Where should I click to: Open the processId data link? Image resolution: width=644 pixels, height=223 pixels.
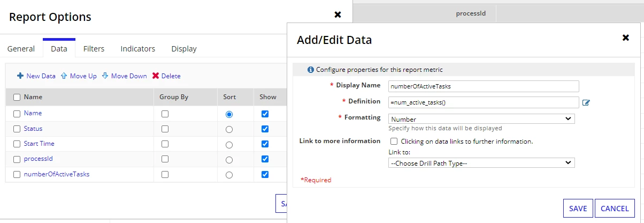tap(38, 159)
